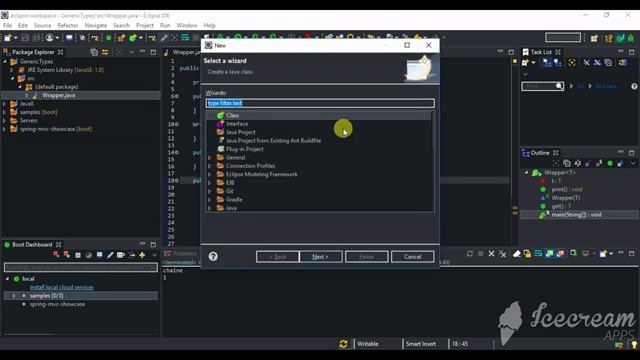640x360 pixels.
Task: Click Focus on Workweek icon in Task List
Action: pyautogui.click(x=572, y=62)
